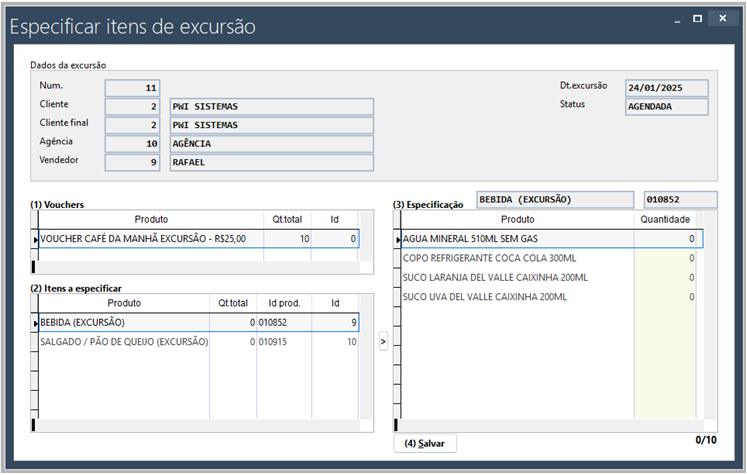This screenshot has height=475, width=747.
Task: Edit quantity for SUCO UVA DEL VALLE
Action: (x=665, y=297)
